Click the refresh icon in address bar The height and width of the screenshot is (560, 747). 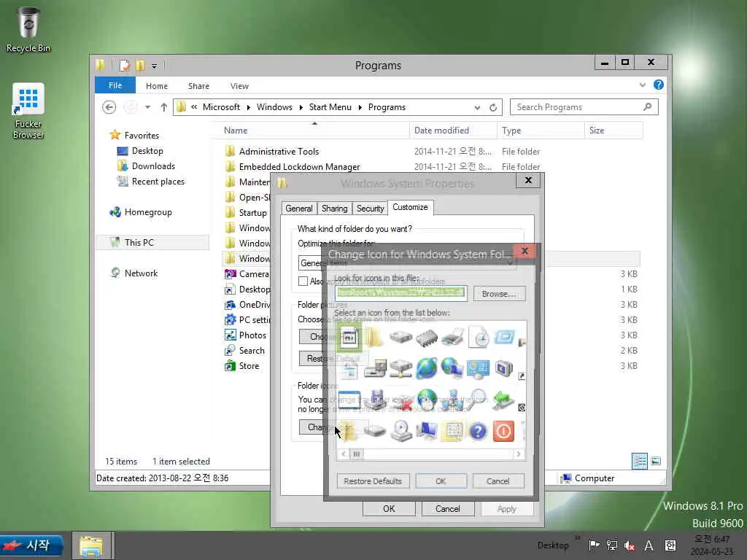pos(493,108)
